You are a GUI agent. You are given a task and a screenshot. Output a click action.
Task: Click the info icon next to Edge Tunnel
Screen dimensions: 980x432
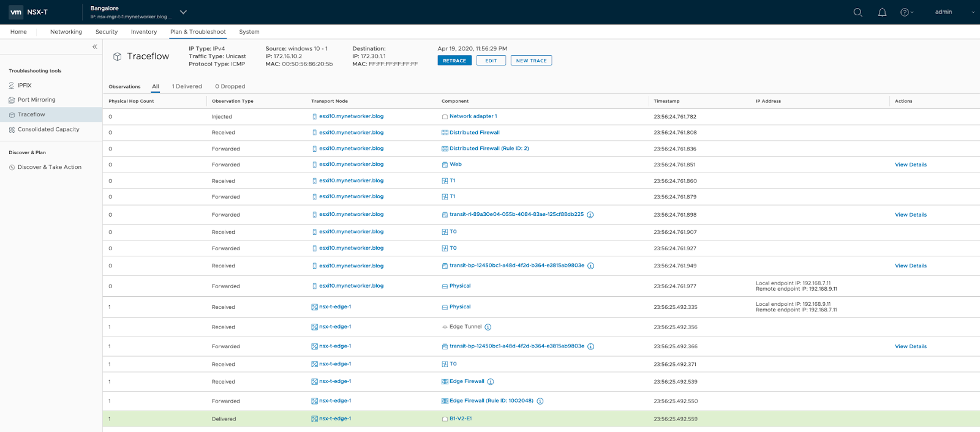[x=488, y=327]
